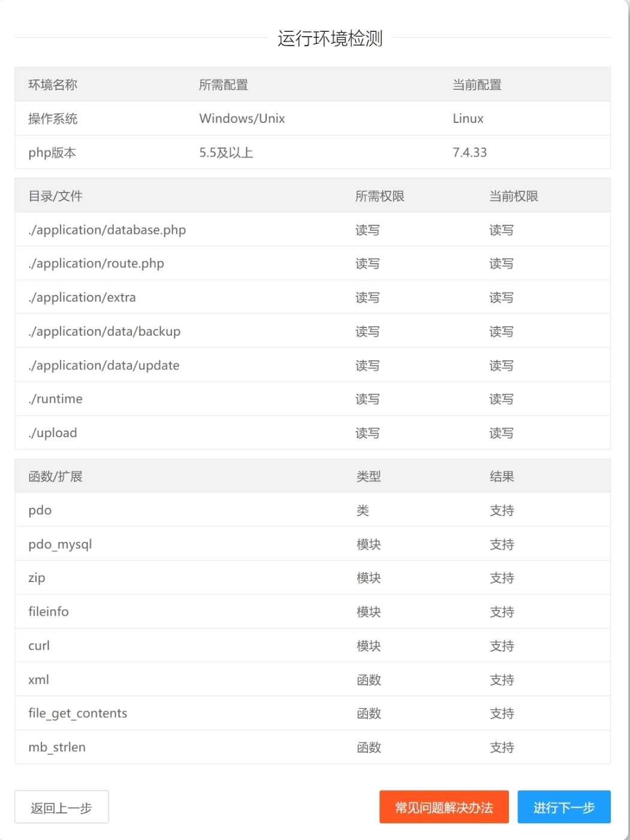Click the pdo_mysql extension name

click(x=60, y=544)
